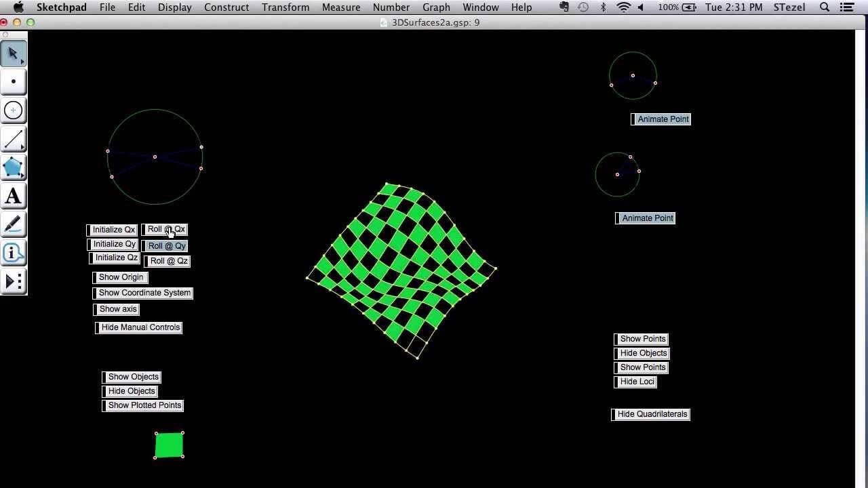The width and height of the screenshot is (868, 488).
Task: Expand the Arrow tool variants
Action: pyautogui.click(x=21, y=61)
